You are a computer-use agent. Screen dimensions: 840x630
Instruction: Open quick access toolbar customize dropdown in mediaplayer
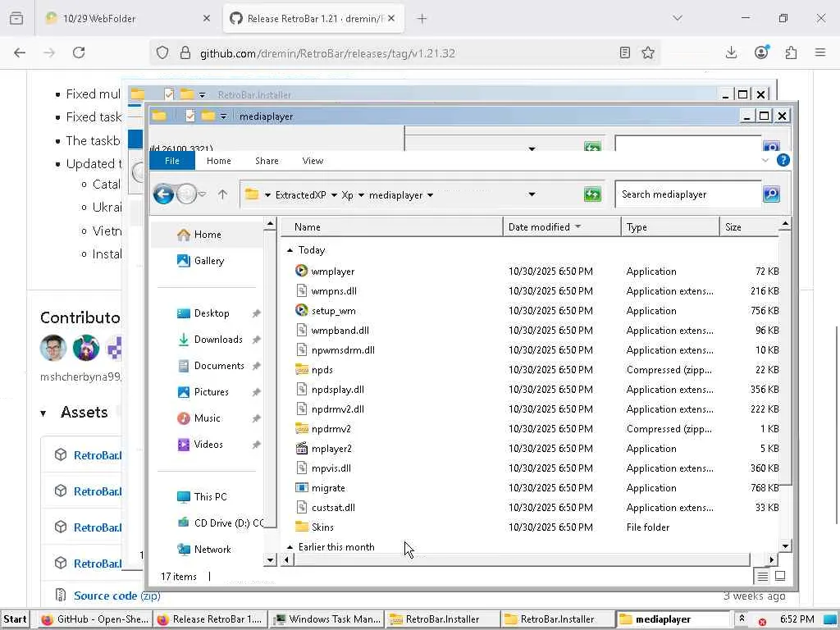click(223, 116)
